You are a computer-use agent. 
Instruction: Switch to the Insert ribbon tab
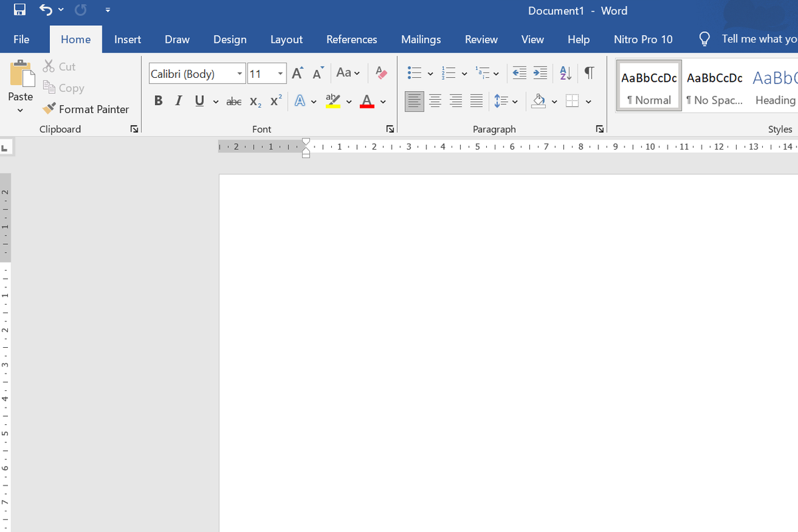(128, 39)
